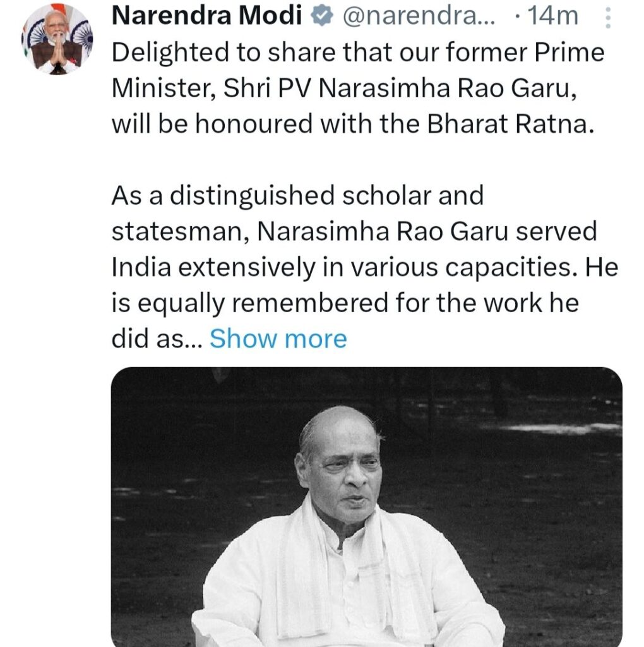Open Narendra Modi's profile avatar

(x=57, y=39)
